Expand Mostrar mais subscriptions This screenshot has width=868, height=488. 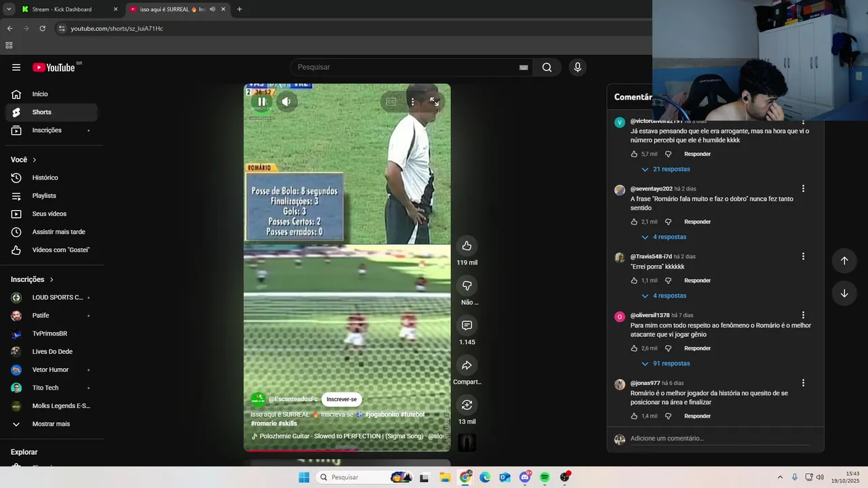[52, 424]
